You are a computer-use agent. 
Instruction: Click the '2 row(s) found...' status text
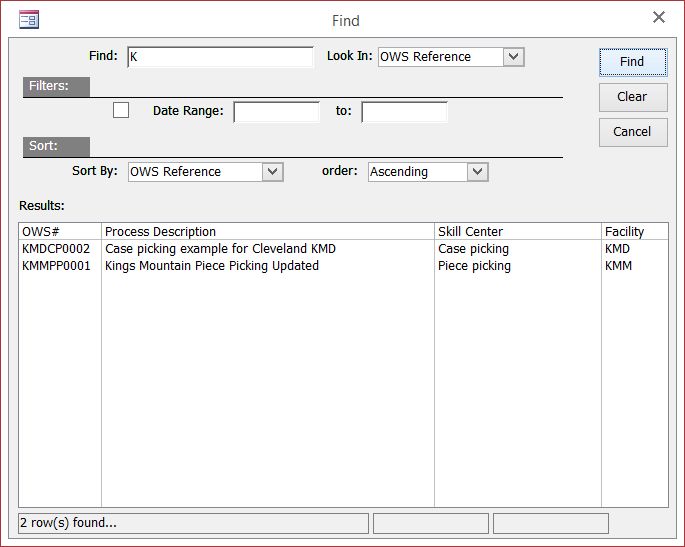pyautogui.click(x=68, y=523)
